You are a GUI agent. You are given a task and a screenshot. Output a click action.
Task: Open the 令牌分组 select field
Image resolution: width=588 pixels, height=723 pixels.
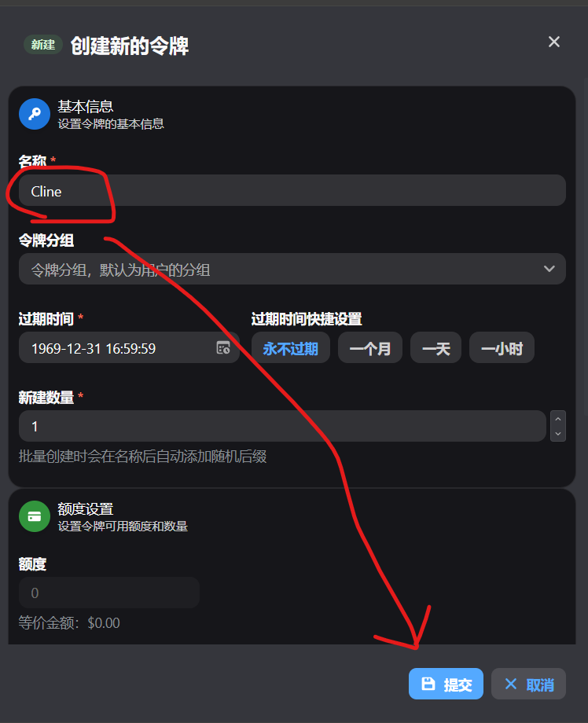pos(292,269)
